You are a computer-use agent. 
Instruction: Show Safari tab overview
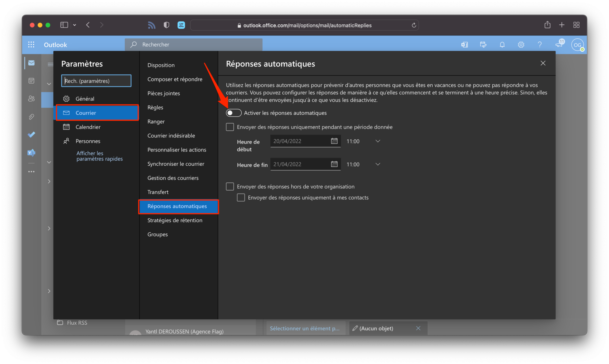tap(577, 25)
